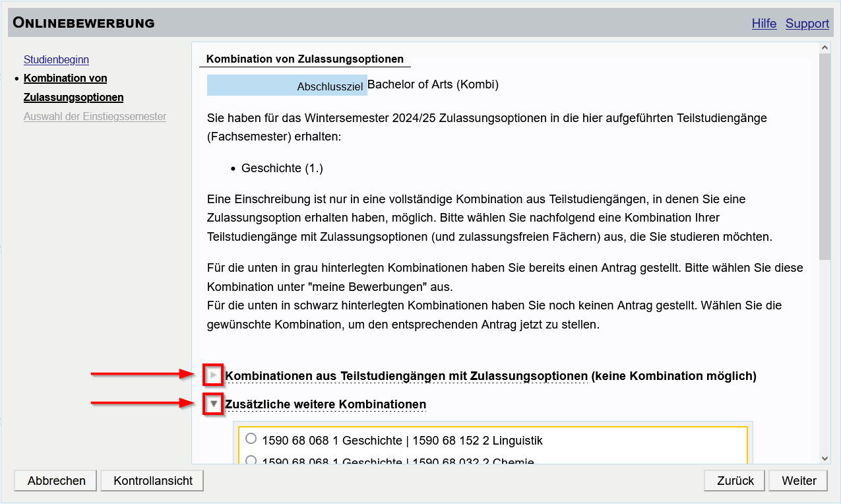Viewport: 841px width, 504px height.
Task: Click the Bachelor of Arts (Kombi) value
Action: (x=433, y=84)
